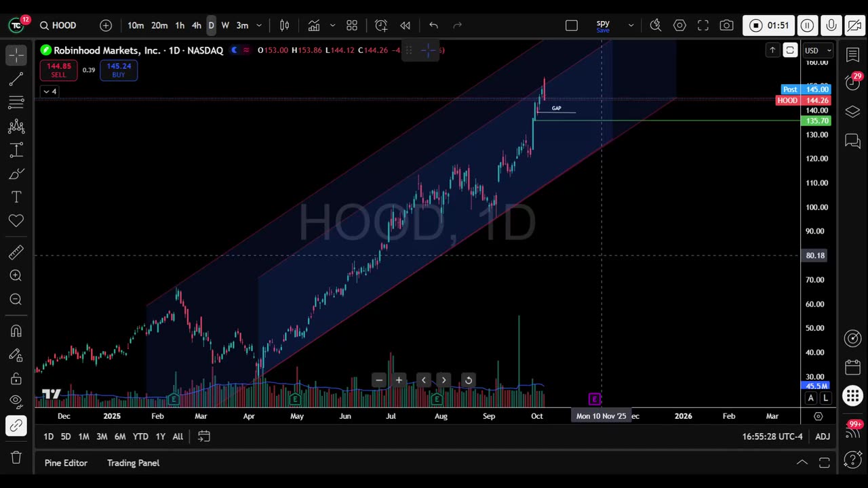Open the help center question icon
This screenshot has height=488, width=868.
(x=853, y=460)
